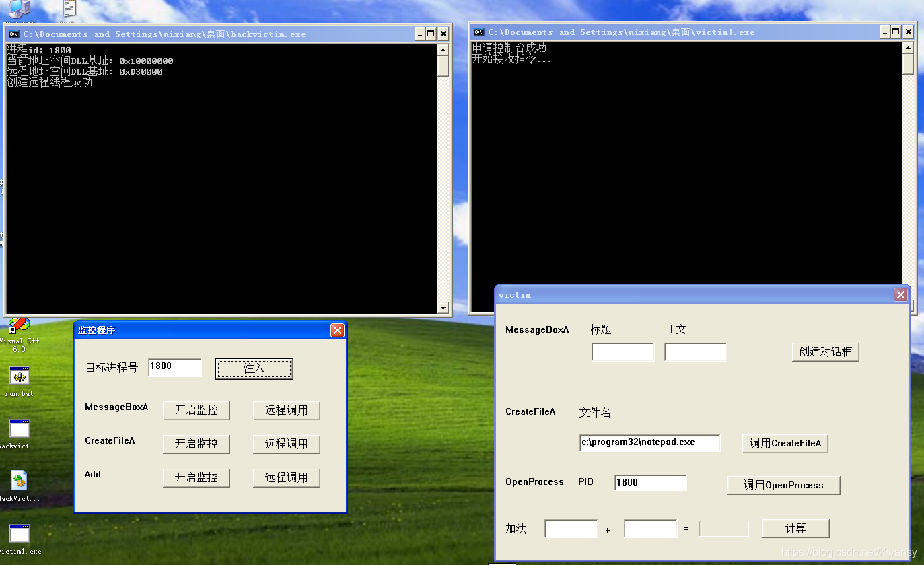Click the 调用CreateFileA button

click(x=785, y=443)
